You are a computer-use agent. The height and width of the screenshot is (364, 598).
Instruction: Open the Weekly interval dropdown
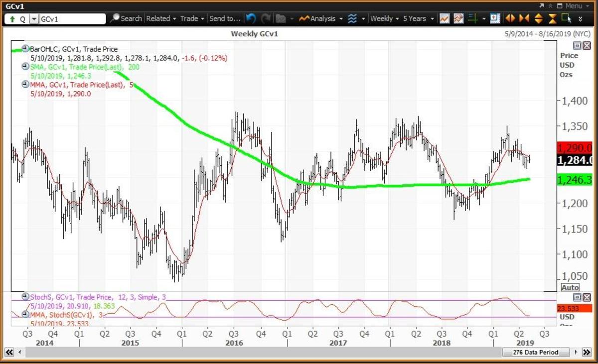point(385,18)
